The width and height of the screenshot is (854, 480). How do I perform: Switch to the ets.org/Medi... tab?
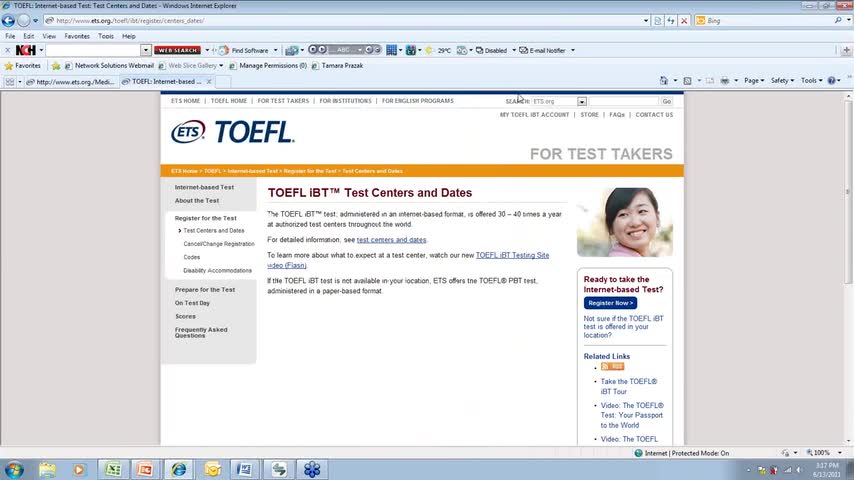tap(71, 82)
